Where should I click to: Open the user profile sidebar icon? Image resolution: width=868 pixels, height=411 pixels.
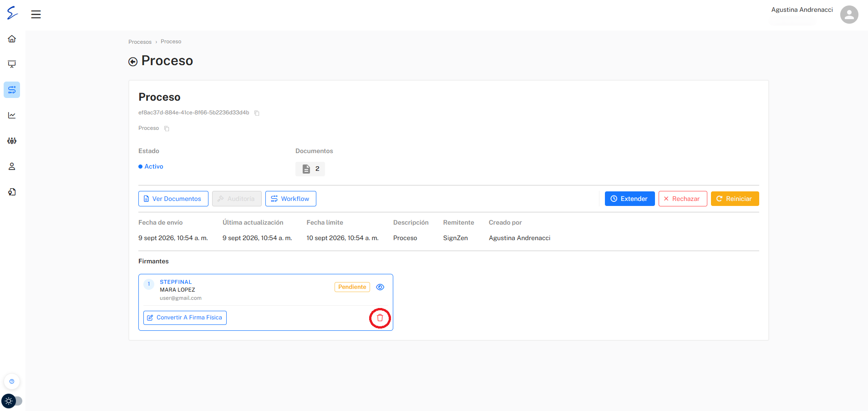[12, 166]
